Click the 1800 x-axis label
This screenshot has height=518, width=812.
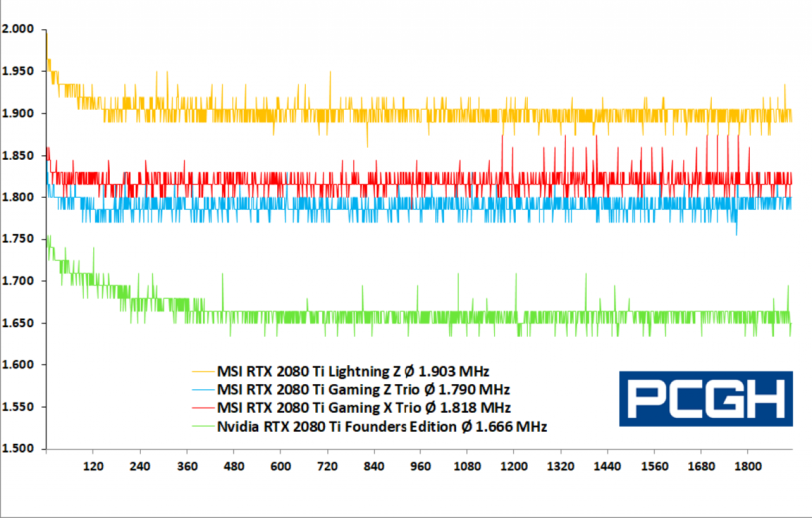(748, 466)
